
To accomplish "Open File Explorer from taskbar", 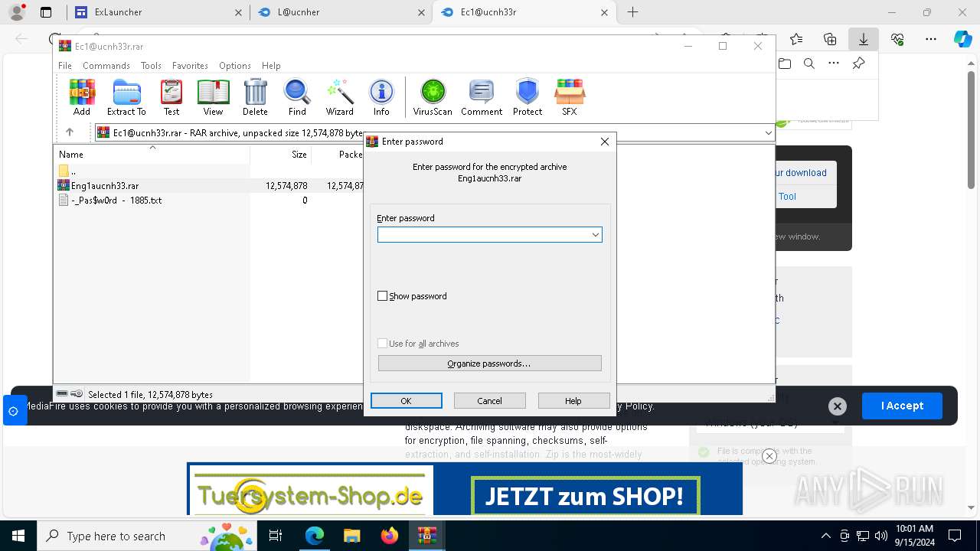I will (351, 536).
